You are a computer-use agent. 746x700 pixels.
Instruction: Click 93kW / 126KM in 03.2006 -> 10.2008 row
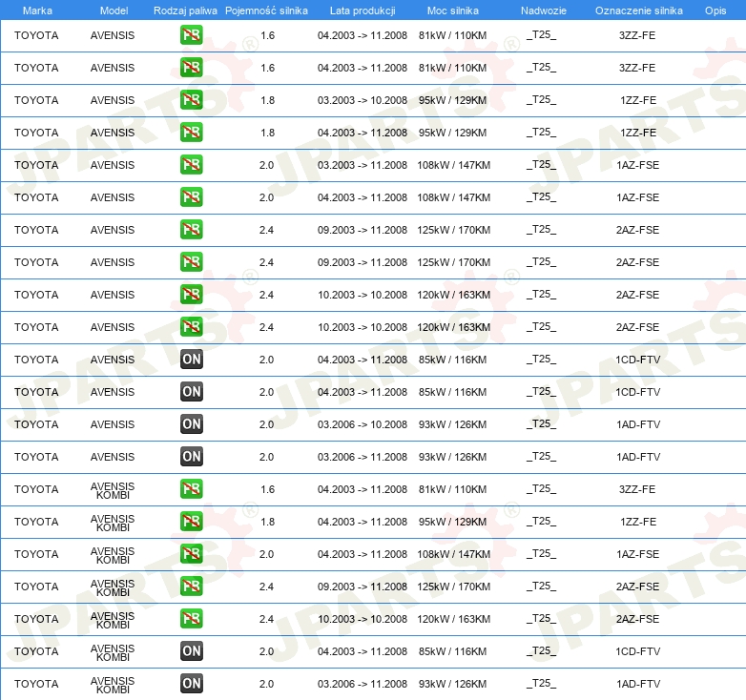(453, 424)
